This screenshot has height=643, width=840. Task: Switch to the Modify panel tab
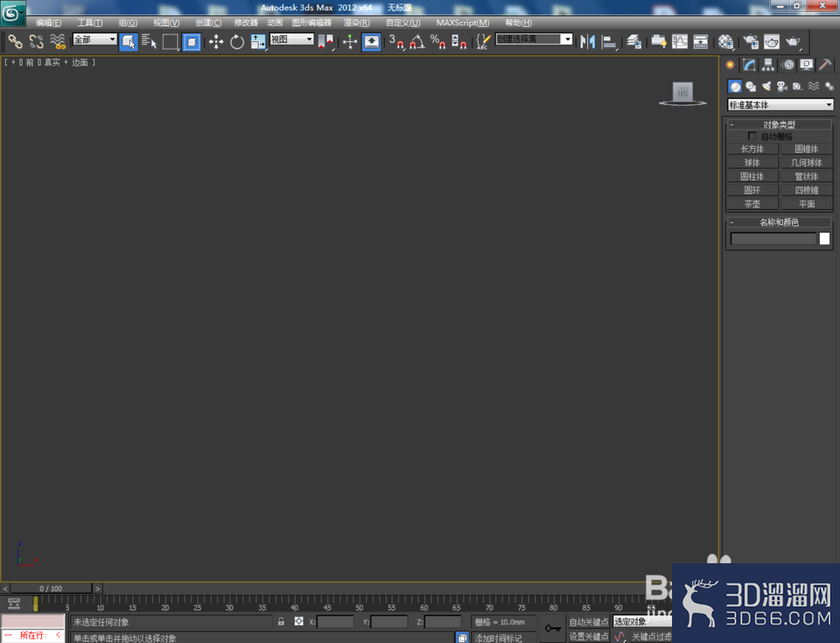pos(749,65)
